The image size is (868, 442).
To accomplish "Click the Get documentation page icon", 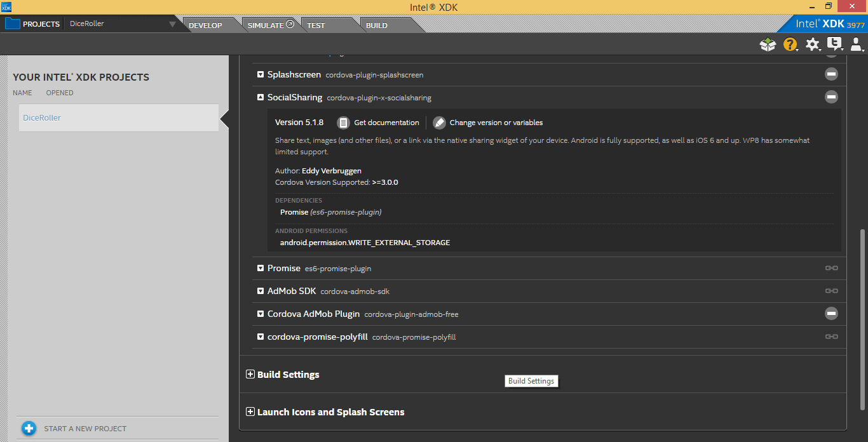I will [343, 123].
